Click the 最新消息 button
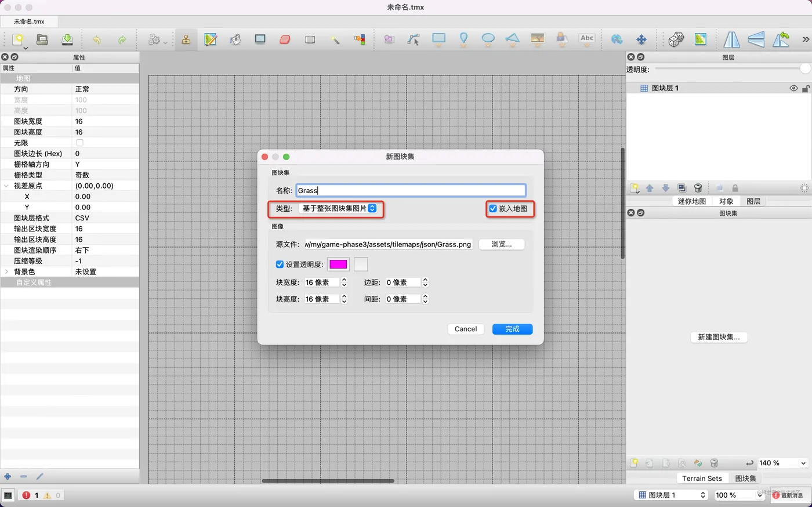 [790, 495]
